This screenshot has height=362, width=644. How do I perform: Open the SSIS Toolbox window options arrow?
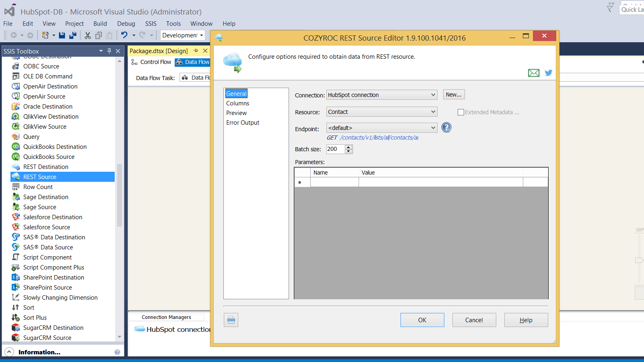[x=101, y=51]
